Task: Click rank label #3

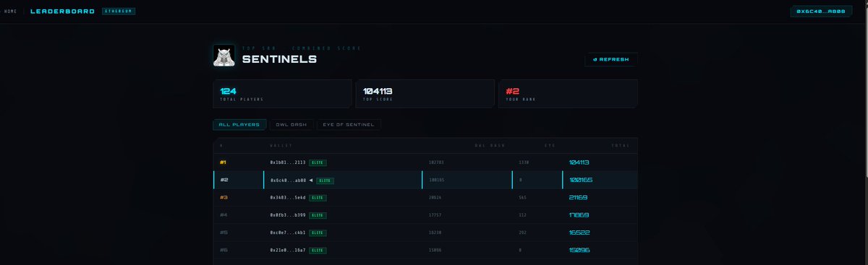Action: 224,198
